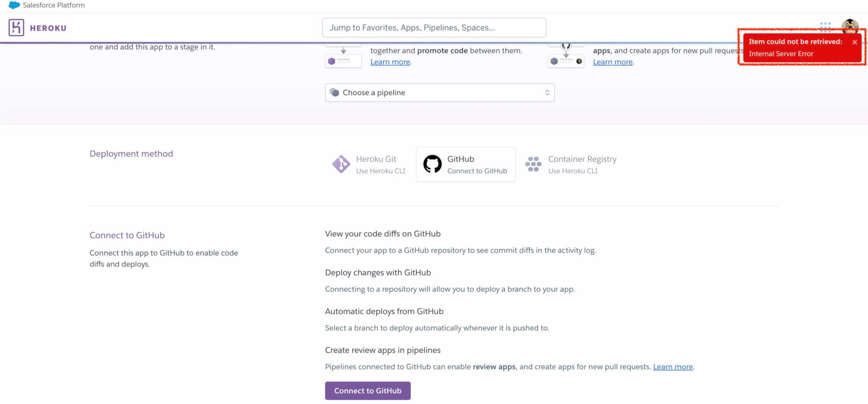
Task: Dismiss the Internal Server Error notification
Action: (x=855, y=42)
